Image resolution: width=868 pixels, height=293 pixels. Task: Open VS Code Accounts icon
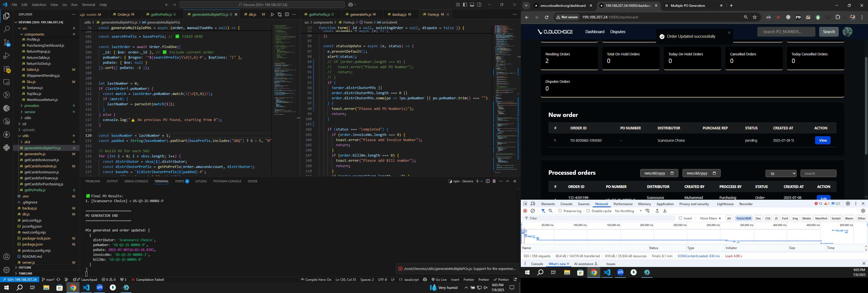(7, 257)
